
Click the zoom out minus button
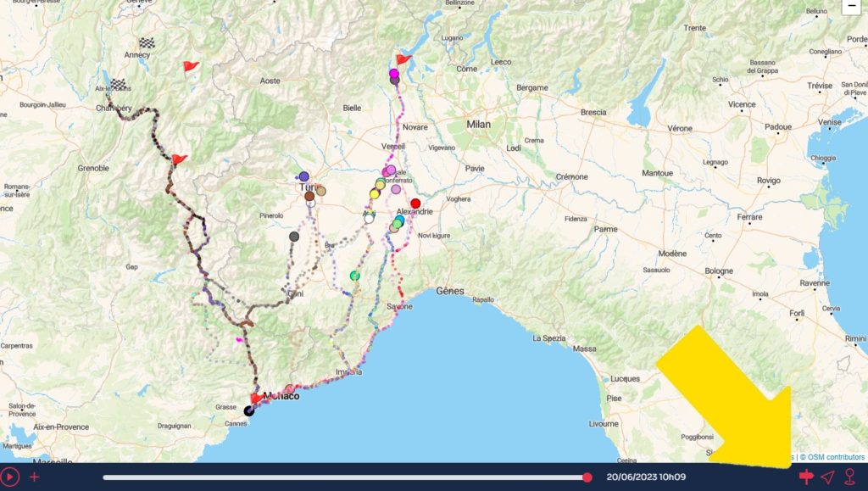pos(851,6)
